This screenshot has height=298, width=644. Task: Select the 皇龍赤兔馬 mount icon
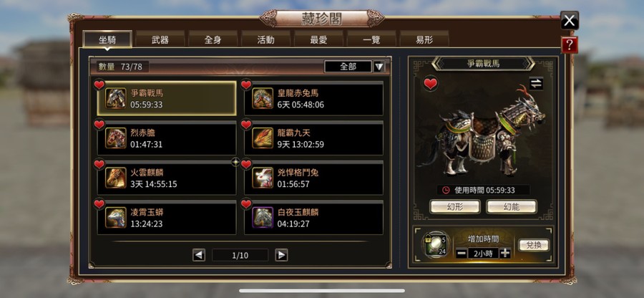tap(263, 99)
